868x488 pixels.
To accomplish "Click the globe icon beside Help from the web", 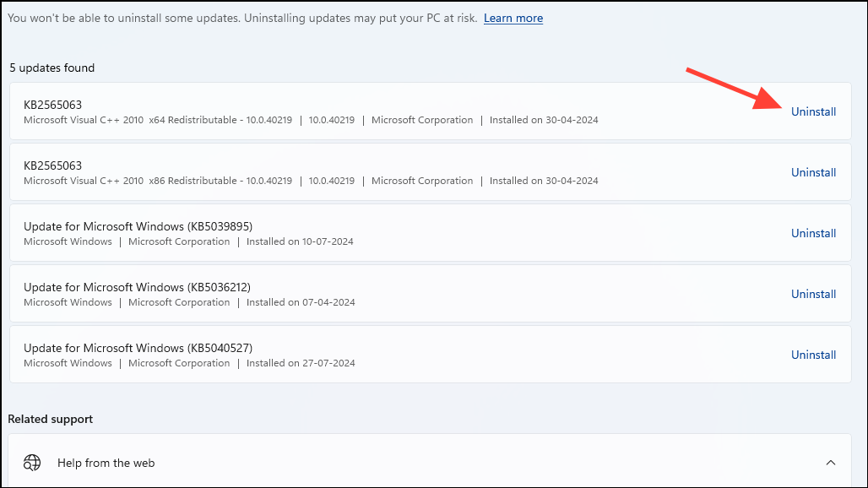I will [32, 463].
